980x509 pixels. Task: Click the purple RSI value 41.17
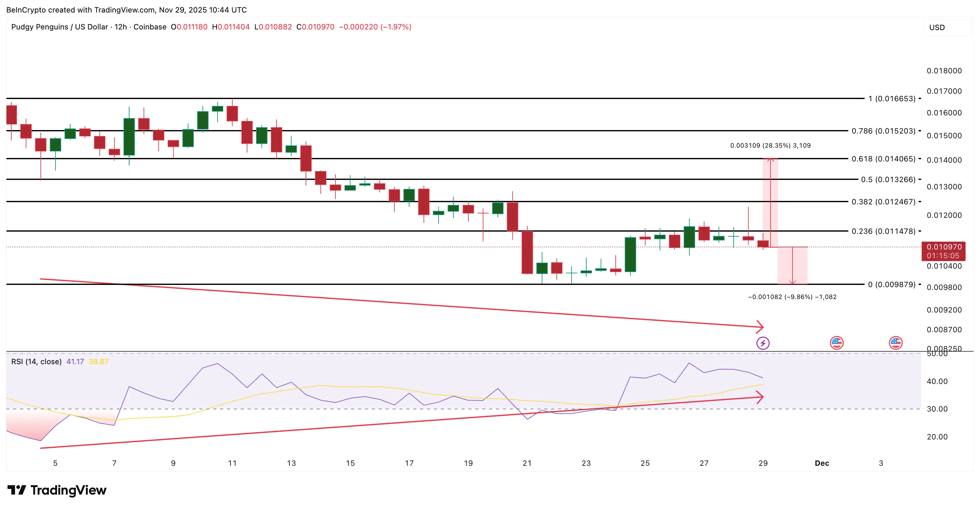tap(75, 361)
